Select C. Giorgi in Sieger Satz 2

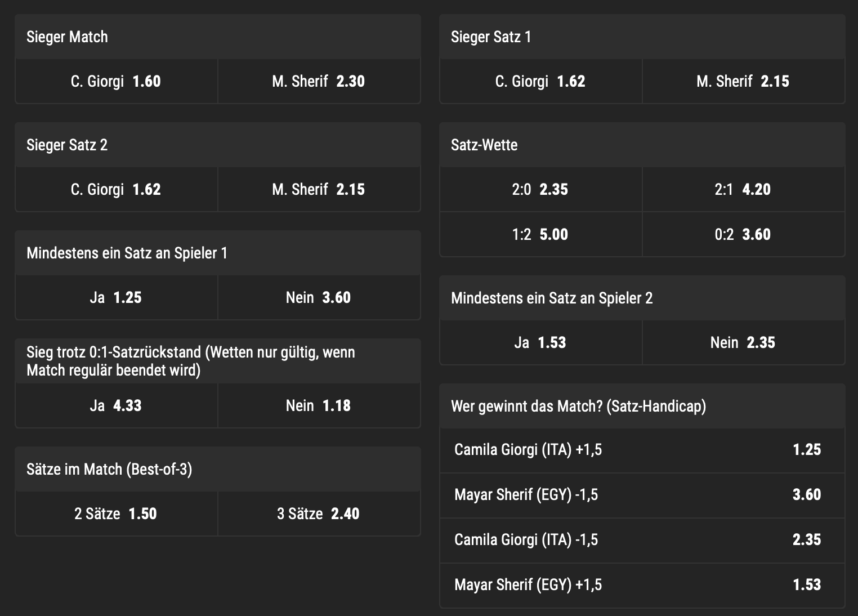coord(117,189)
